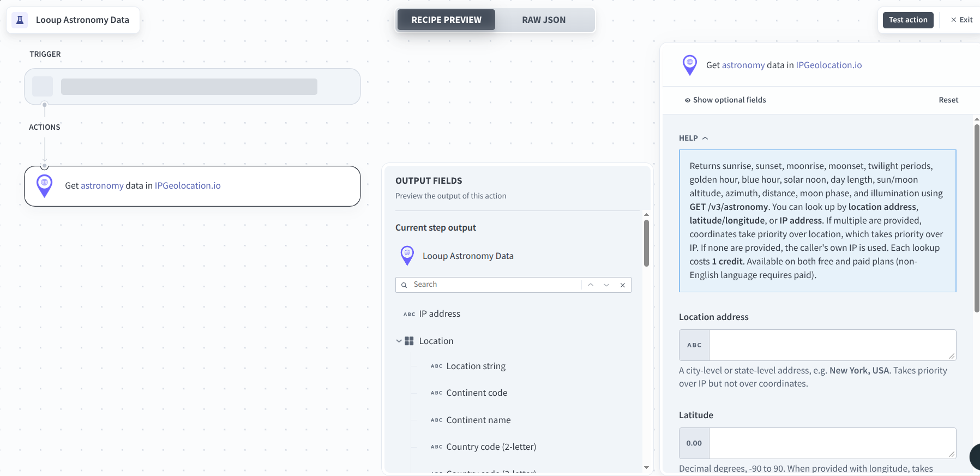Click into the Latitude input
This screenshot has width=980, height=476.
coord(832,443)
